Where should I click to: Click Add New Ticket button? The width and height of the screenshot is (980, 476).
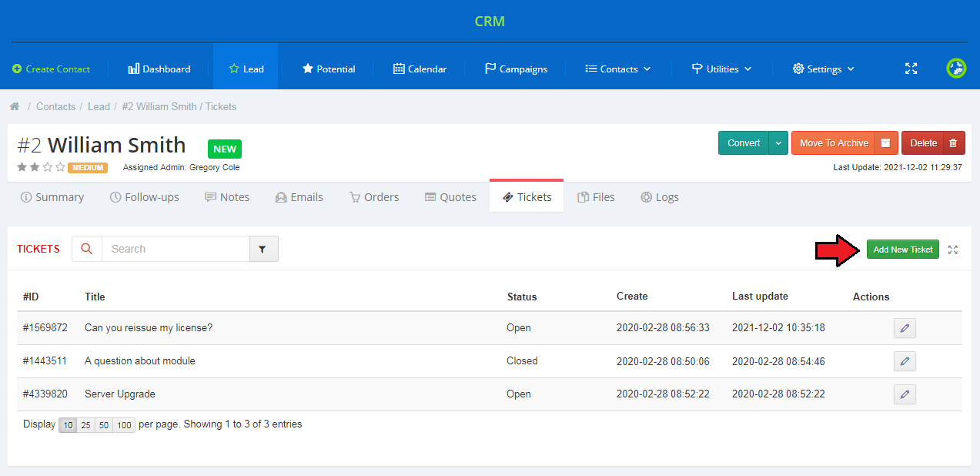click(x=902, y=250)
